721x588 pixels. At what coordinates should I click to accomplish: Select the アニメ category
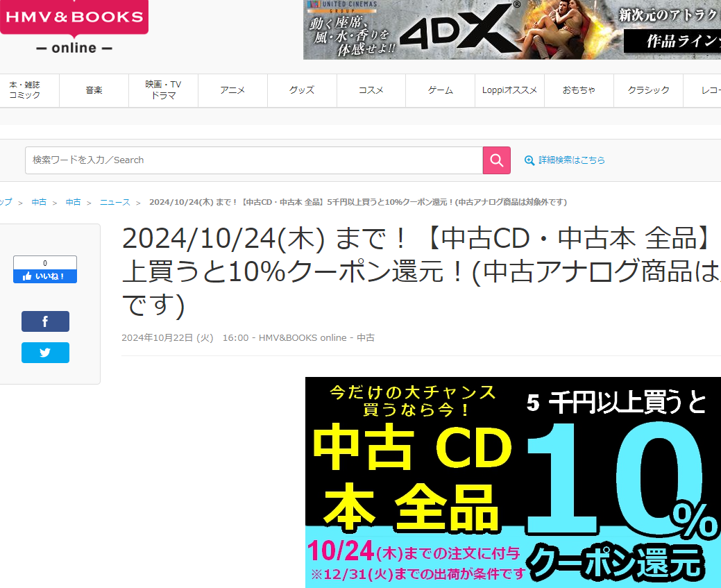[232, 90]
